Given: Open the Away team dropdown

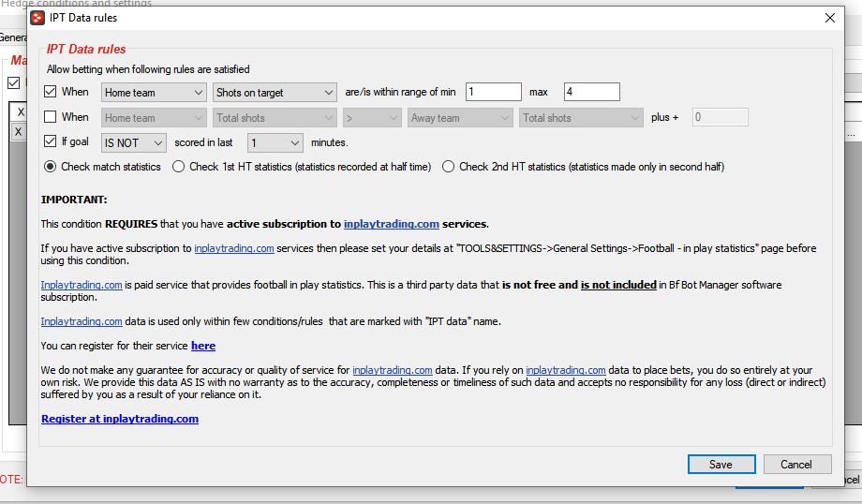Looking at the screenshot, I should coord(460,118).
